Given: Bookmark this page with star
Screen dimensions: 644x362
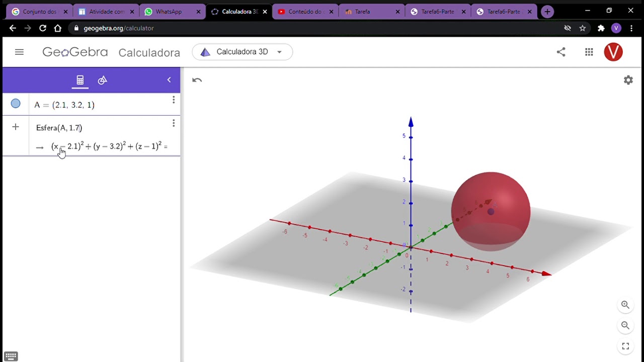Looking at the screenshot, I should click(583, 28).
